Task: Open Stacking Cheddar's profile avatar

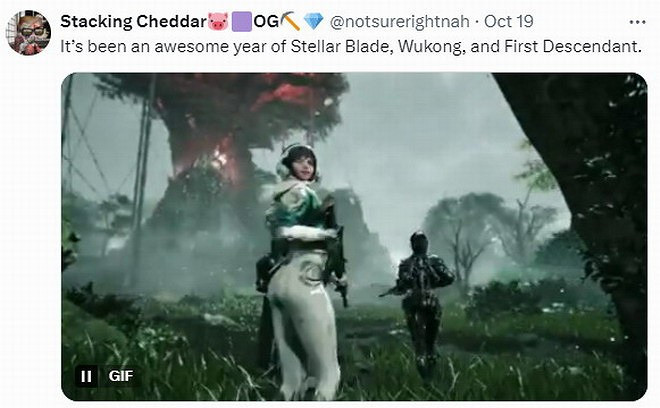Action: [x=29, y=33]
